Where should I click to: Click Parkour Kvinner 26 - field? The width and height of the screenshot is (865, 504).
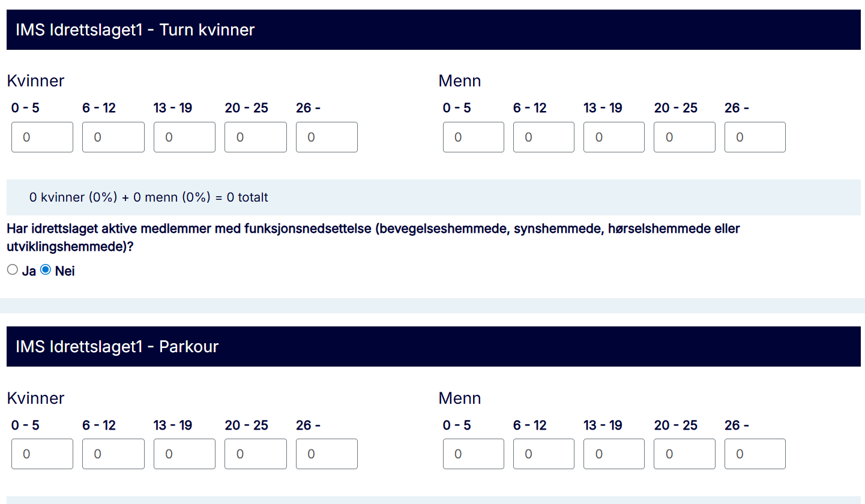327,454
